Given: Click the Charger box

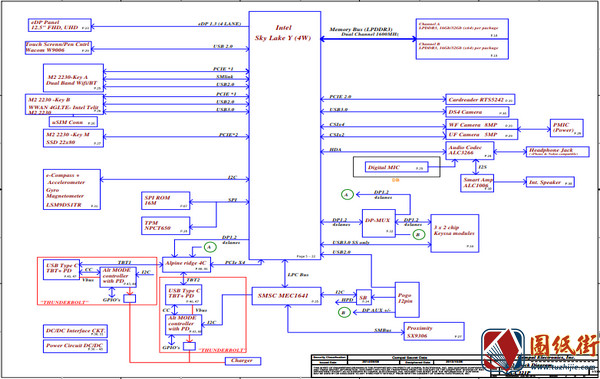Looking at the screenshot, I should 243,361.
